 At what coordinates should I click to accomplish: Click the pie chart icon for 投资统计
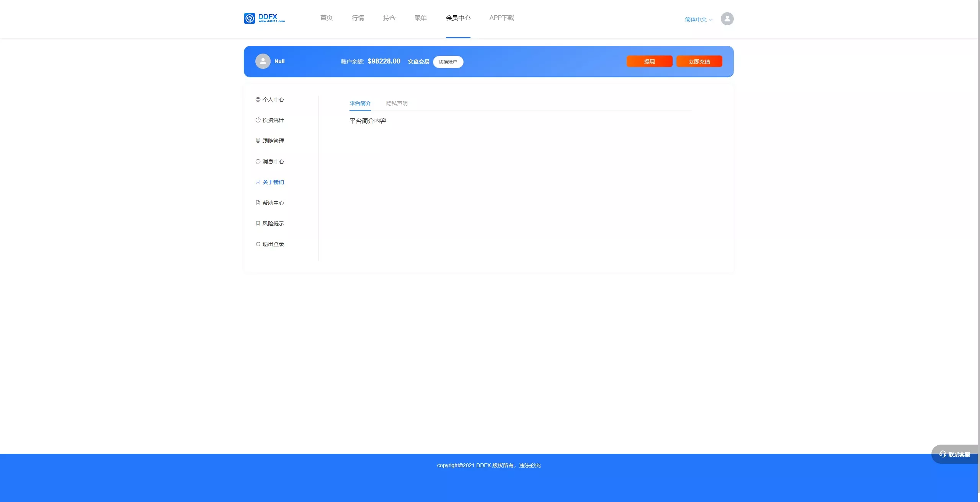click(x=258, y=120)
